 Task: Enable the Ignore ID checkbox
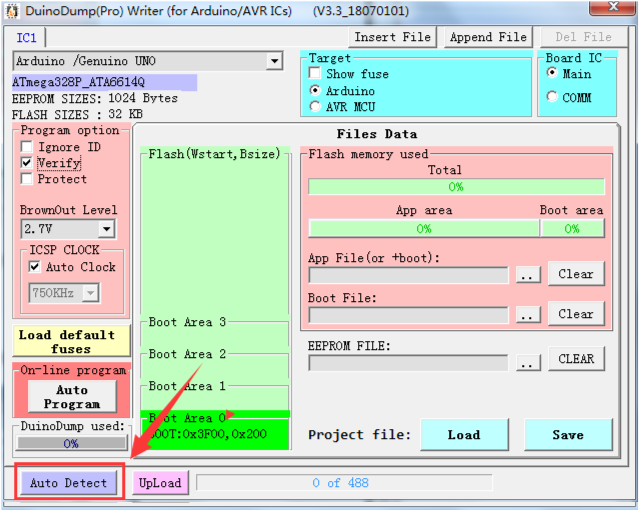[27, 147]
